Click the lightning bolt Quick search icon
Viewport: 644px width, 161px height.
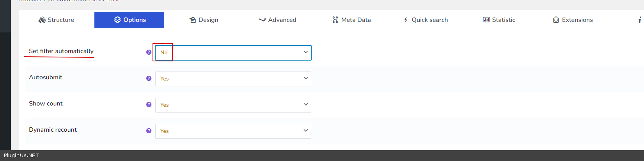pos(406,20)
